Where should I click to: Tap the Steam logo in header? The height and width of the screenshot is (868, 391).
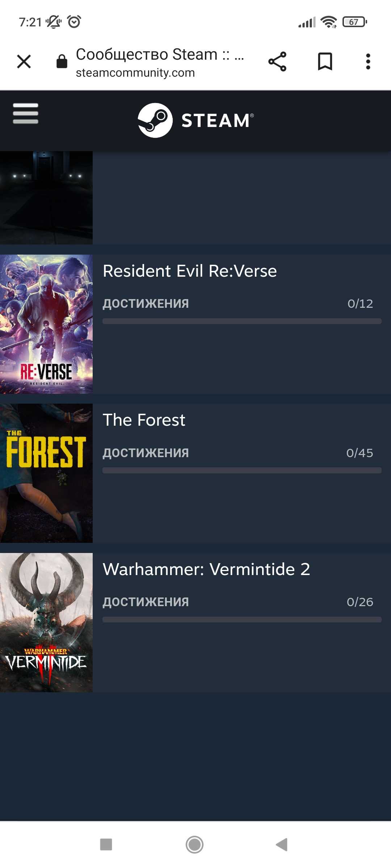195,120
